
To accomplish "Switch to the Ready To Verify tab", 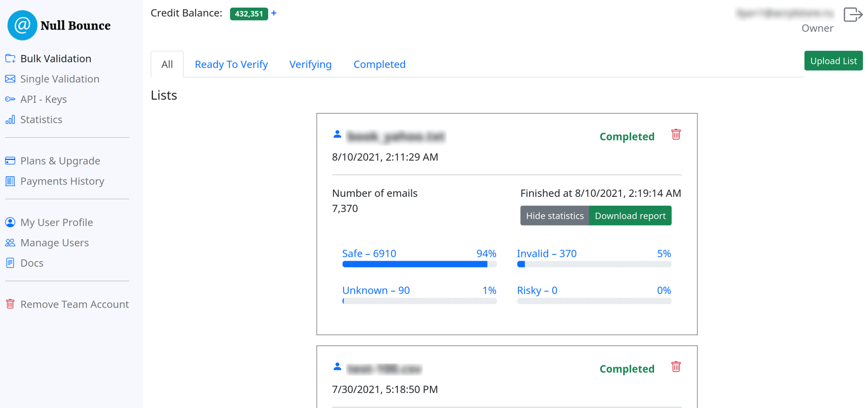I will point(231,64).
